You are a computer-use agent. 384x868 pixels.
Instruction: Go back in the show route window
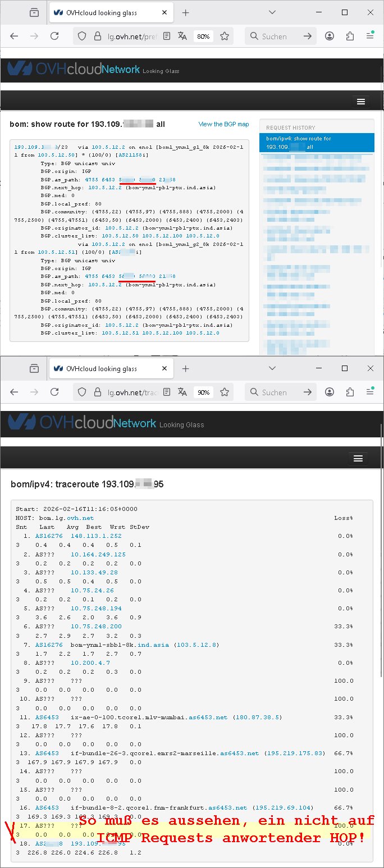[14, 36]
